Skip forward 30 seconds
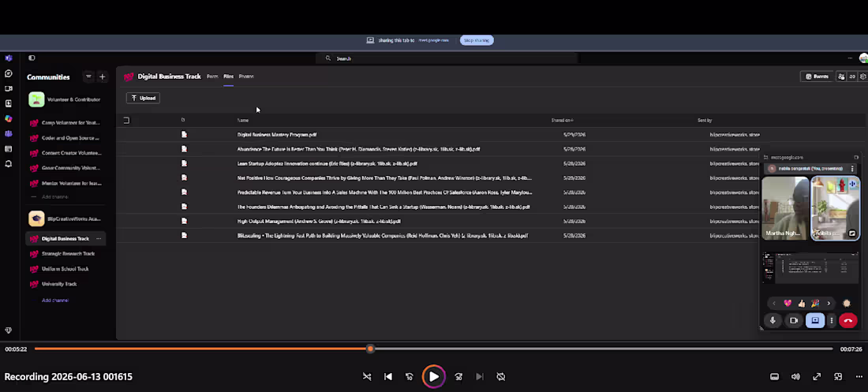The image size is (868, 392). [458, 376]
